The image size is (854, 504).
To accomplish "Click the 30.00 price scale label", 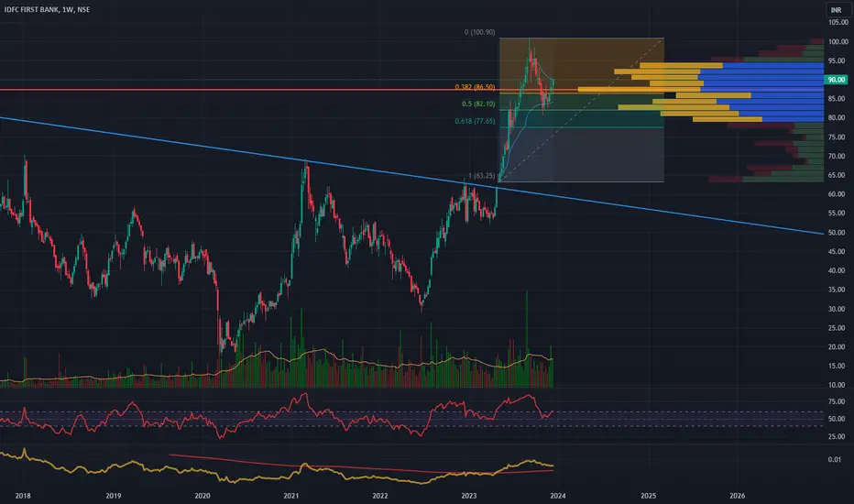I will (837, 309).
